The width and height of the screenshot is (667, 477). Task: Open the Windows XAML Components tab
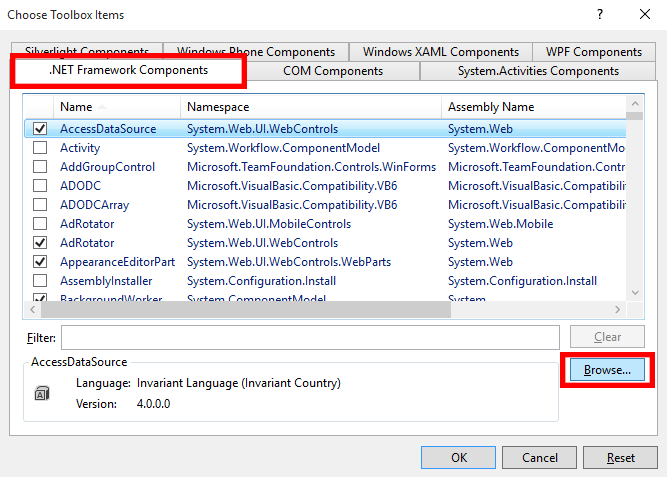pos(441,51)
